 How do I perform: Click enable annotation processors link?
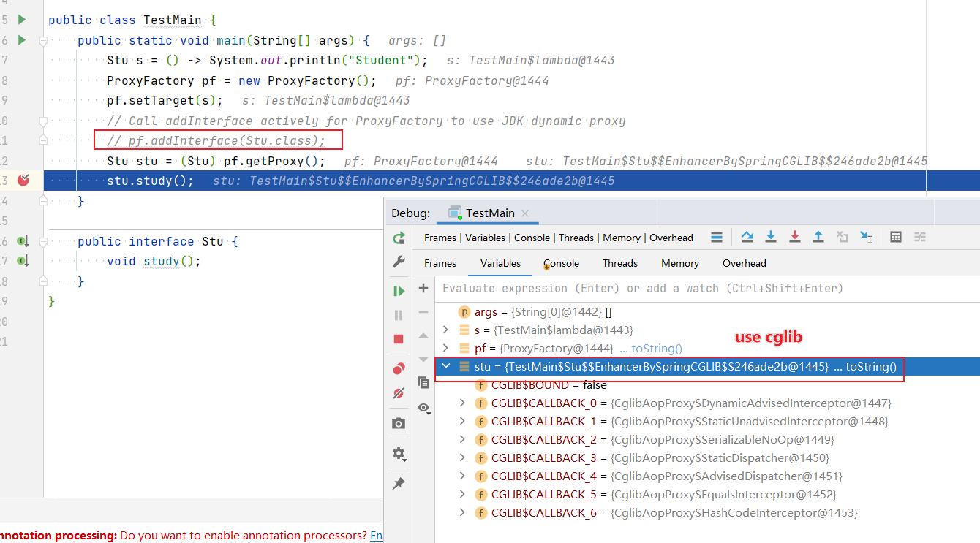pos(377,536)
